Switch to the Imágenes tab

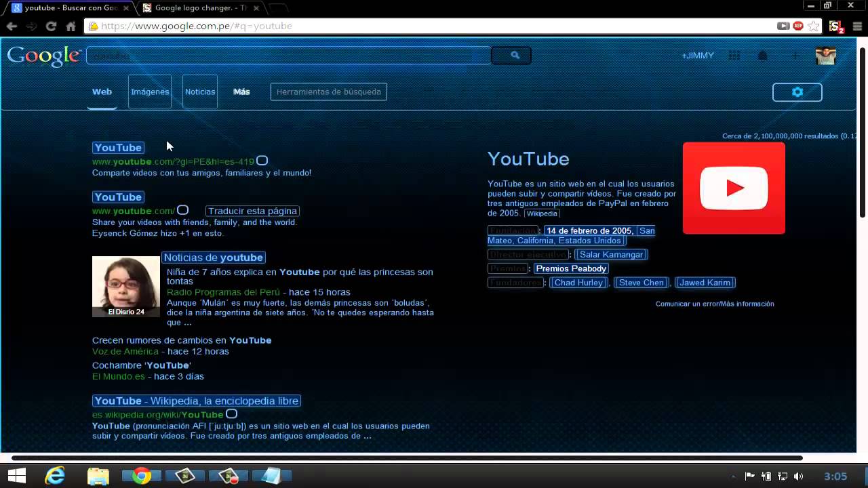tap(150, 91)
